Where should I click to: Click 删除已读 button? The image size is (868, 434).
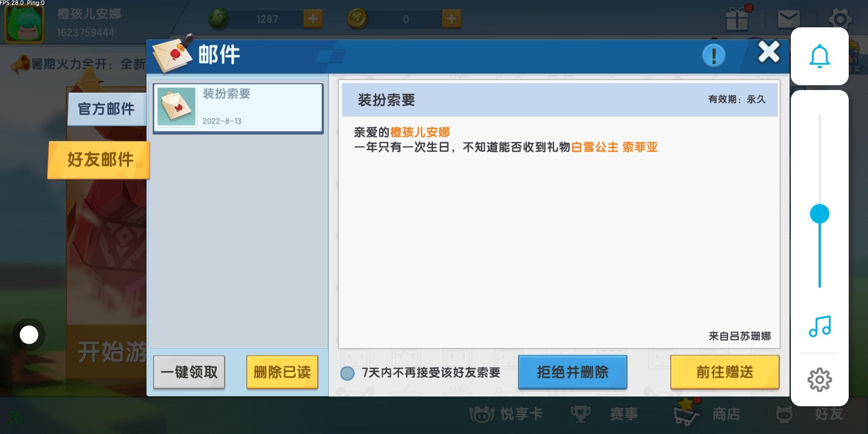click(282, 372)
